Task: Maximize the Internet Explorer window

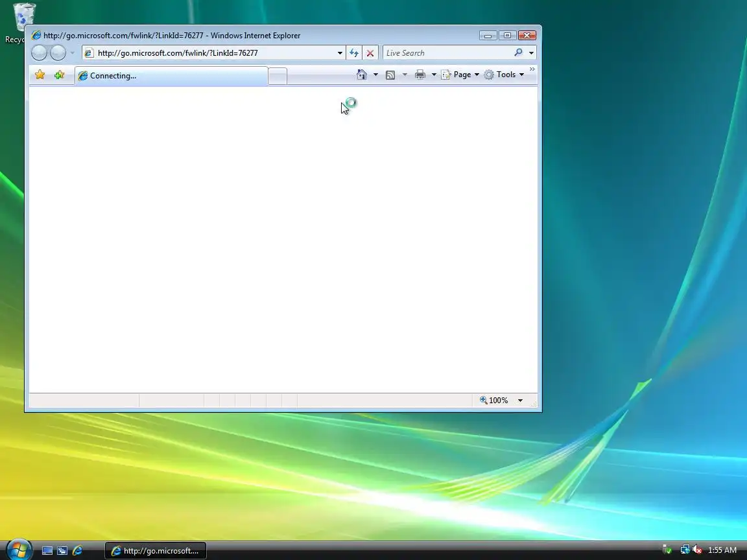Action: pos(507,35)
